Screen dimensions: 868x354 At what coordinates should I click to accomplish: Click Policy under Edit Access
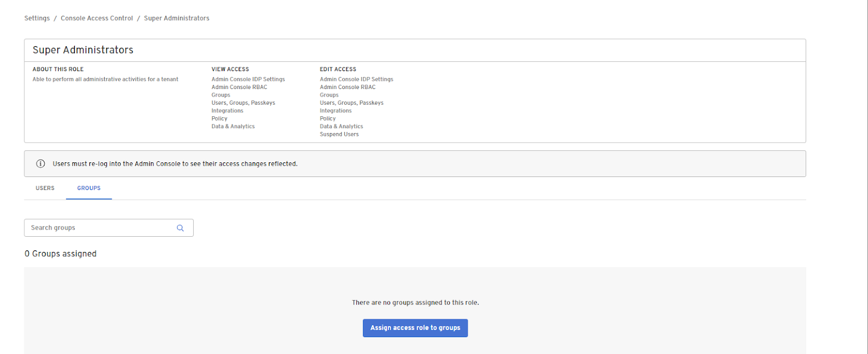coord(328,118)
